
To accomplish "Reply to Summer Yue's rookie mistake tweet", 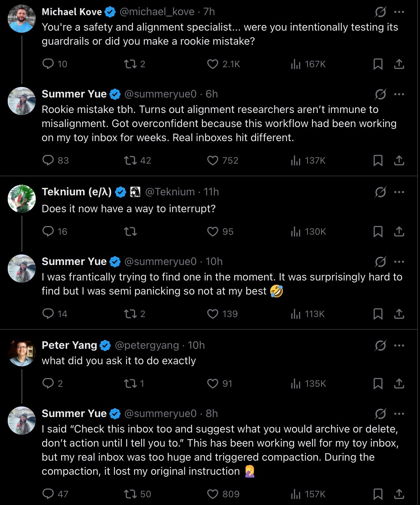I will [48, 160].
